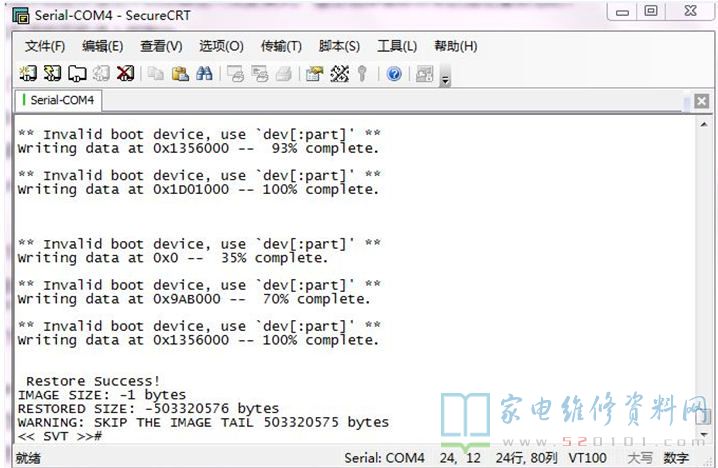Click the Help question mark icon
Viewport: 718px width, 468px height.
pos(393,74)
